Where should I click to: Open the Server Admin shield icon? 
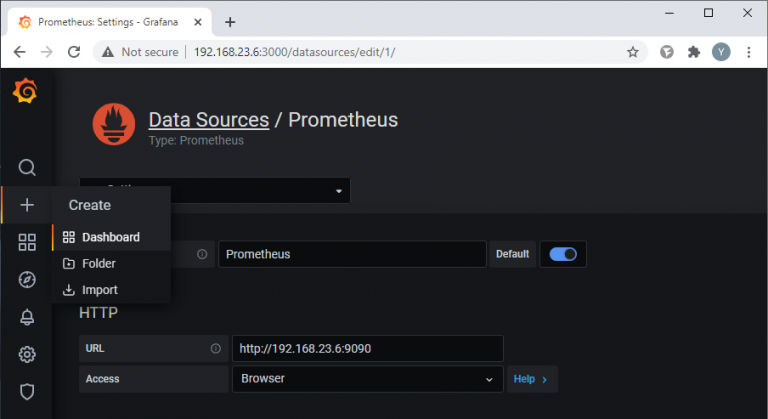tap(27, 391)
